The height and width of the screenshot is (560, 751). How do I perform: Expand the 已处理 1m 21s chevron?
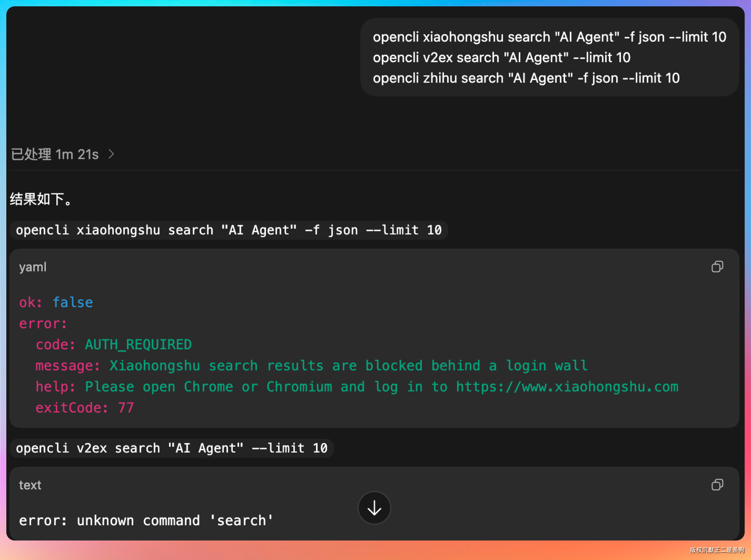tap(111, 154)
